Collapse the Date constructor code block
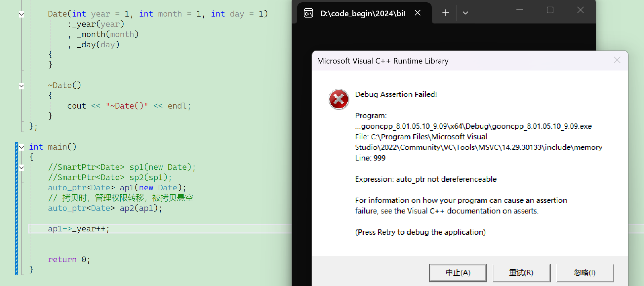This screenshot has height=286, width=644. click(x=21, y=14)
